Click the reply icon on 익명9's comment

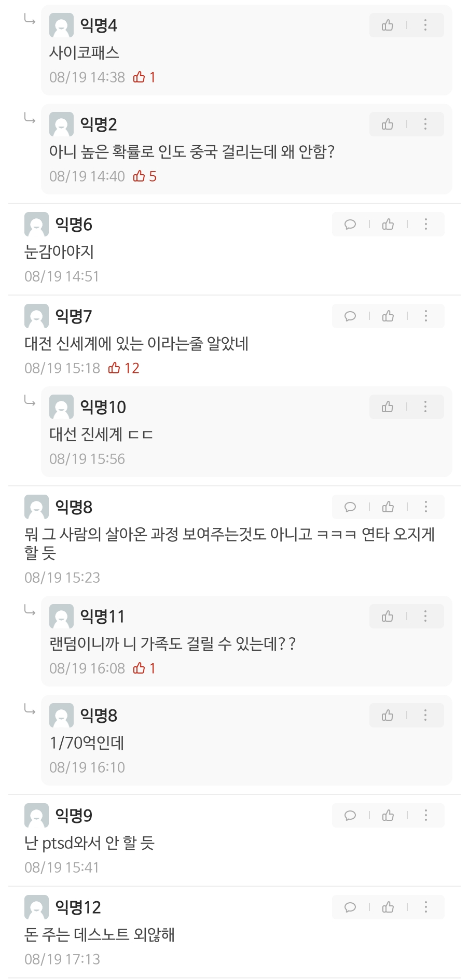coord(350,815)
